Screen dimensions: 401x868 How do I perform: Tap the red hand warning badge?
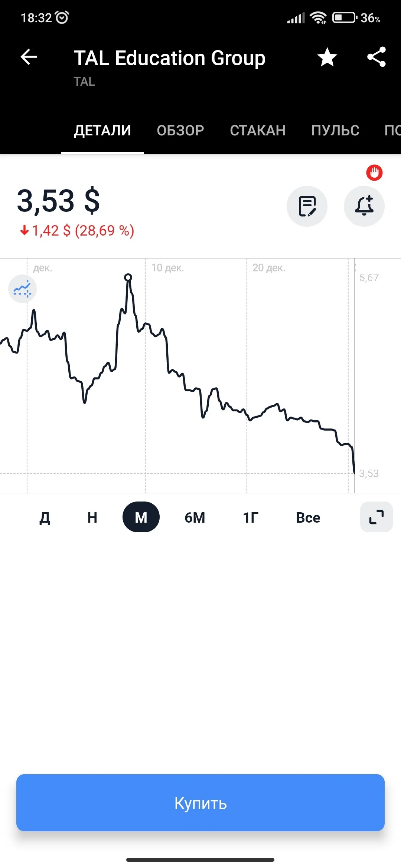pyautogui.click(x=374, y=172)
